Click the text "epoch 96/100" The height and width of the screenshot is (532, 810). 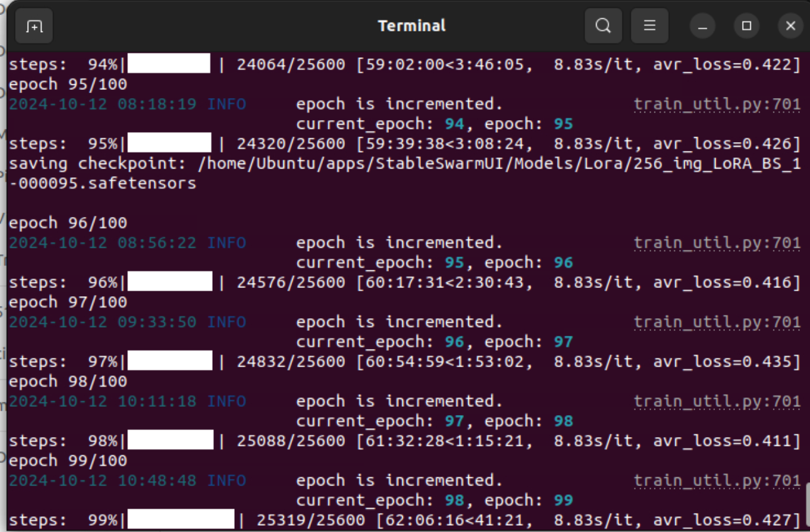(68, 223)
